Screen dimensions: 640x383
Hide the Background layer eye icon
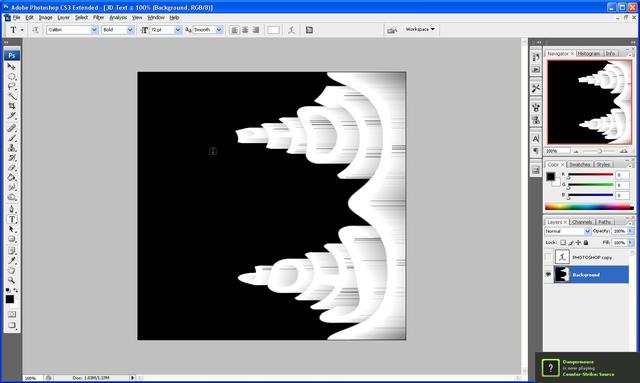[x=548, y=275]
